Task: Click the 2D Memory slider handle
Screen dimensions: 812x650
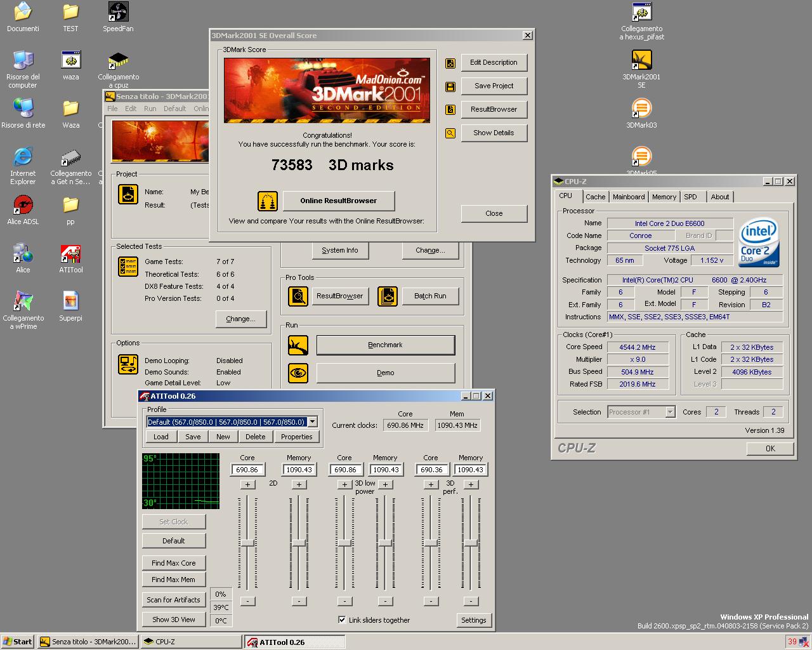Action: click(x=299, y=543)
